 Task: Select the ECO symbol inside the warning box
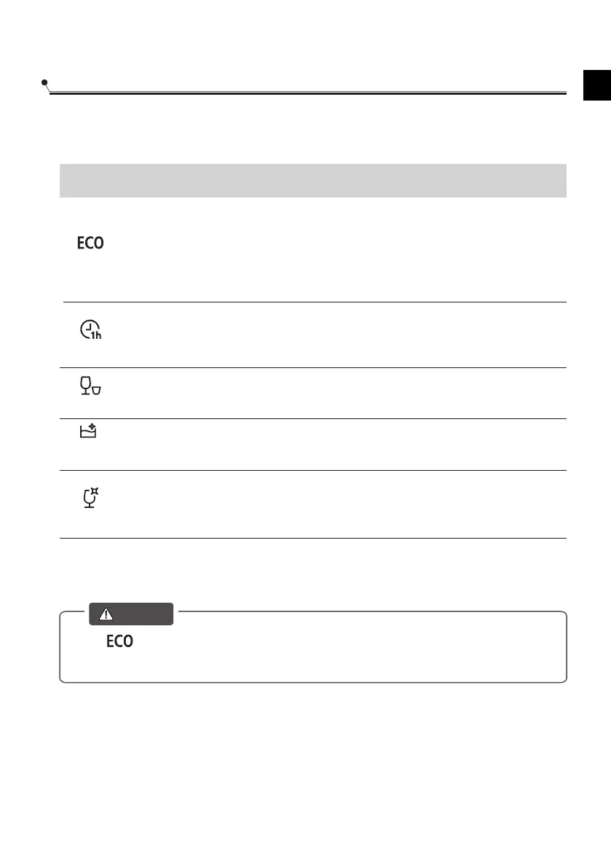point(120,643)
